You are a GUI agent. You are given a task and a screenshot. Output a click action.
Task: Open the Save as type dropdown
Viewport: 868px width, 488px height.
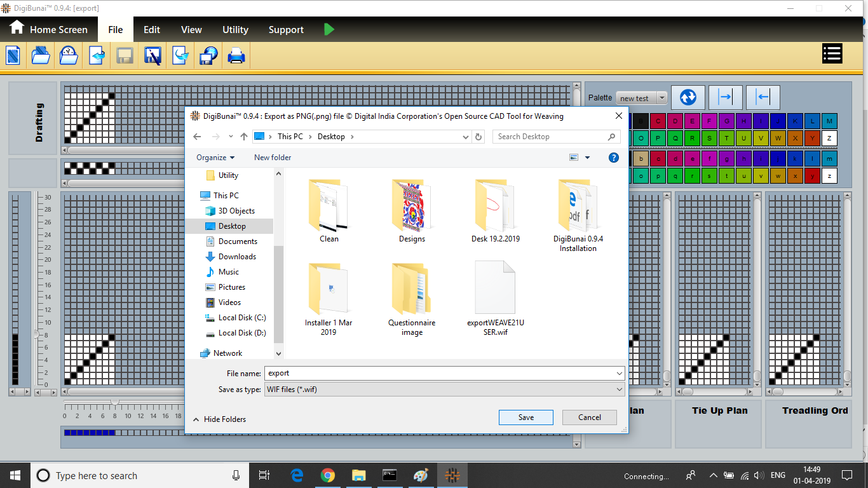point(444,390)
